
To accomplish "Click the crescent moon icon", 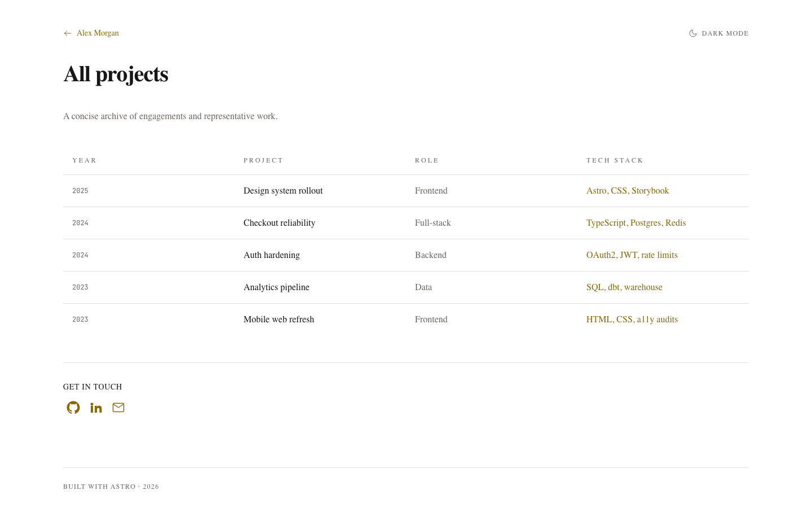I will (693, 33).
